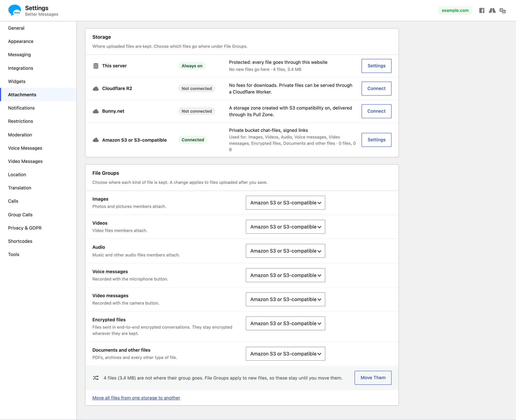Click 'No new files go here' text
The height and width of the screenshot is (420, 516).
[x=249, y=69]
